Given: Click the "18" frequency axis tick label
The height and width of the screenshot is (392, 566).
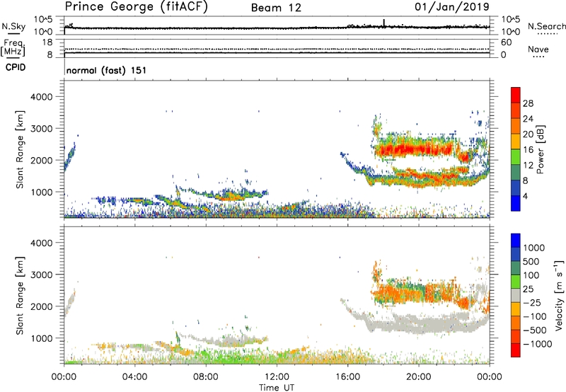Looking at the screenshot, I should click(x=47, y=42).
